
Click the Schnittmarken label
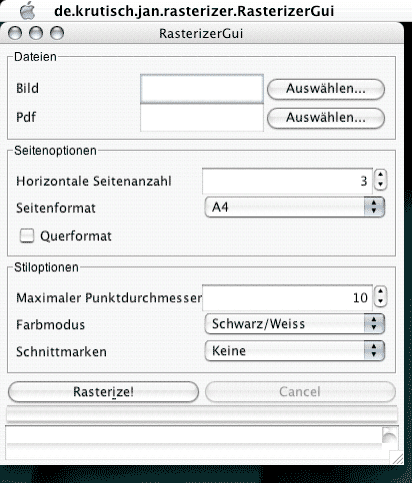click(x=61, y=352)
